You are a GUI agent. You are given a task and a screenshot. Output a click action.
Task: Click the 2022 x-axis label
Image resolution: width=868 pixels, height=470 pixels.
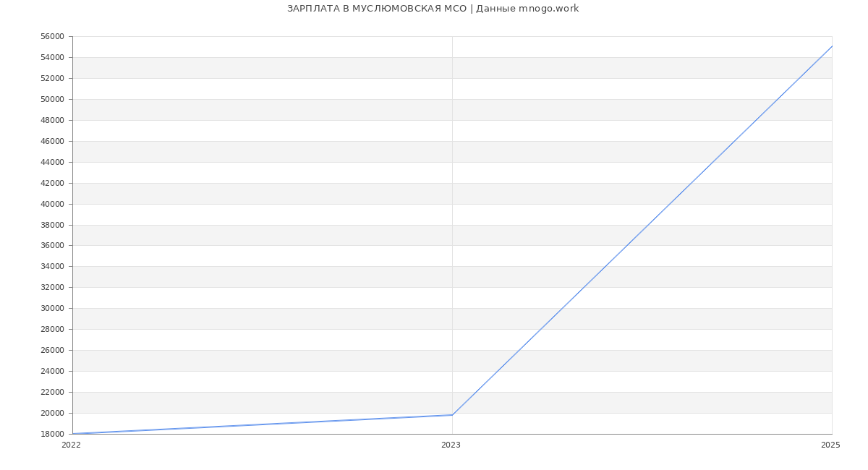coord(71,445)
